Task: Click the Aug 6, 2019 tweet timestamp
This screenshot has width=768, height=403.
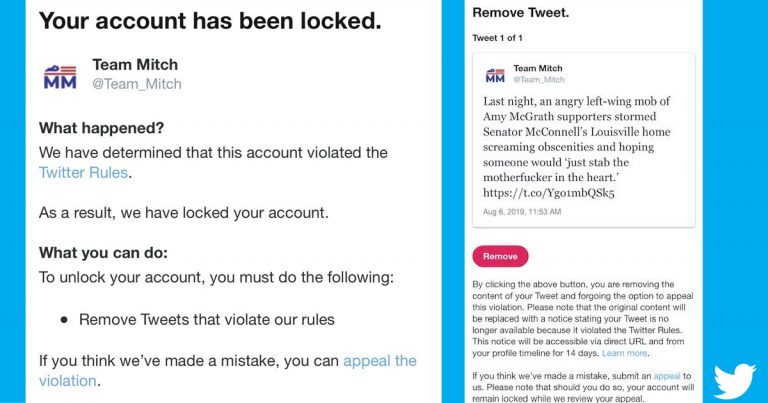Action: pyautogui.click(x=522, y=212)
